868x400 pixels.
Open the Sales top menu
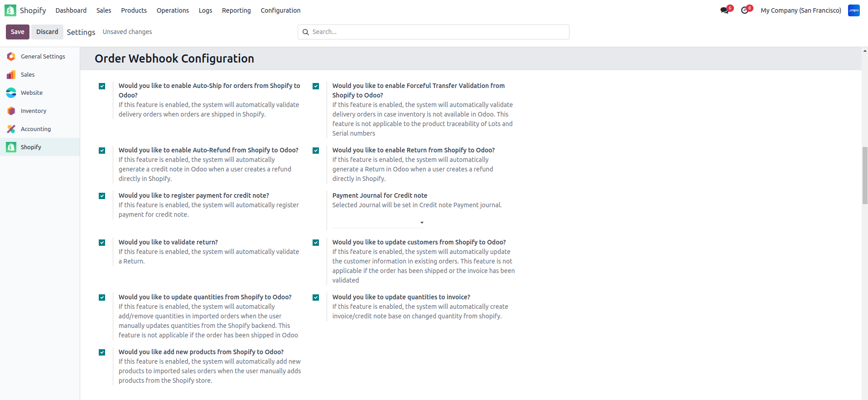click(x=104, y=10)
